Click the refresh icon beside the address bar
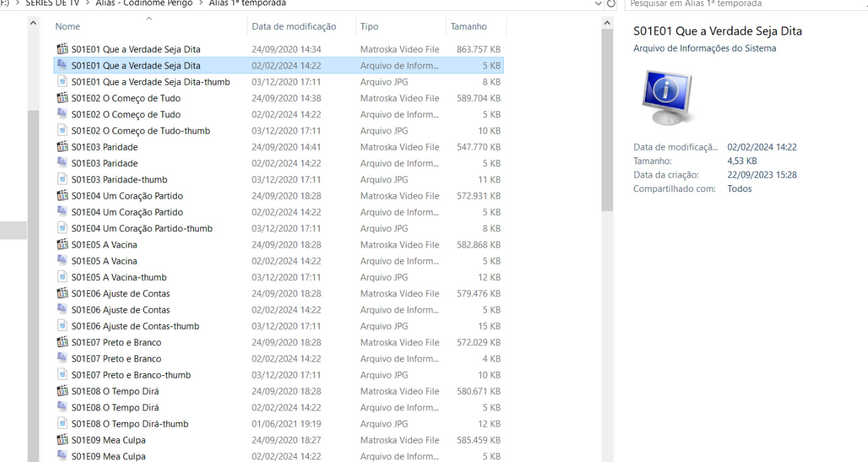 612,3
